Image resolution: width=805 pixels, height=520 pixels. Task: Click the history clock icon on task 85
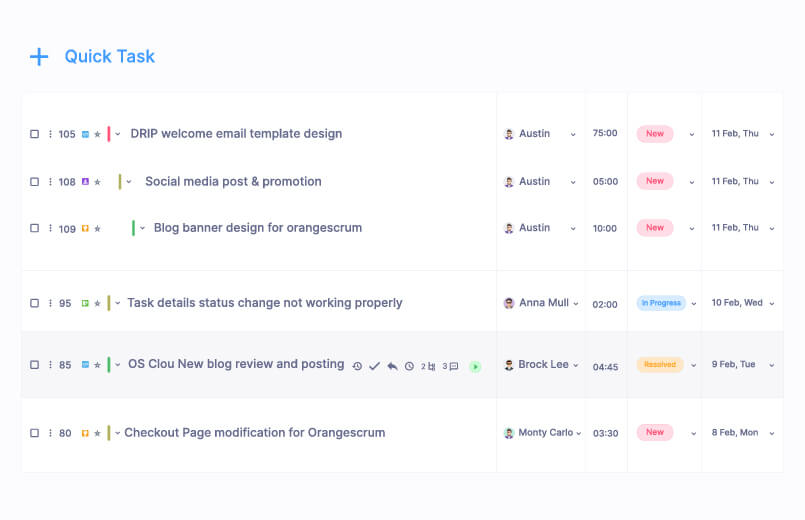[357, 367]
